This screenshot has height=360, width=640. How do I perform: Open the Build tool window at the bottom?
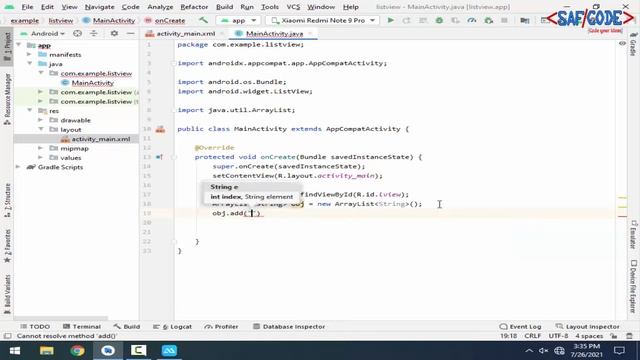coord(127,327)
